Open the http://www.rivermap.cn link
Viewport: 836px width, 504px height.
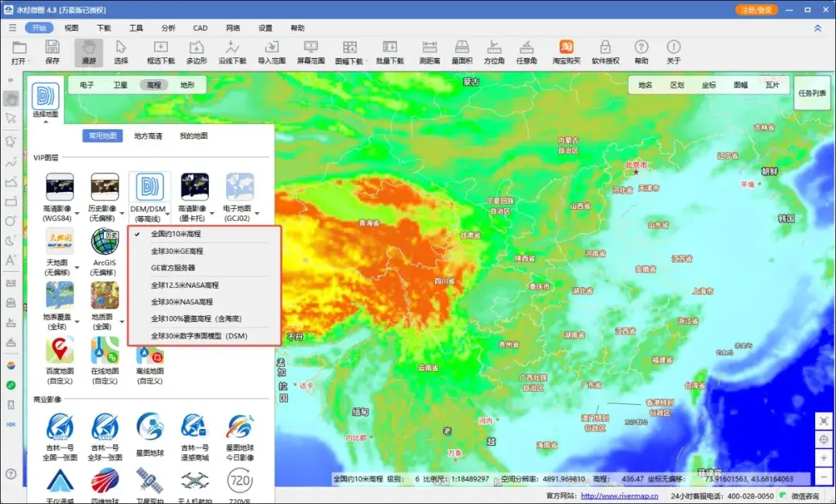(619, 496)
